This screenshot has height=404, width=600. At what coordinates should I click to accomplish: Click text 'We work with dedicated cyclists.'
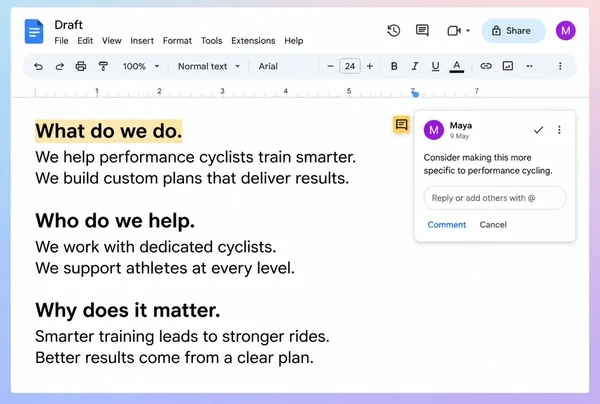pos(156,247)
